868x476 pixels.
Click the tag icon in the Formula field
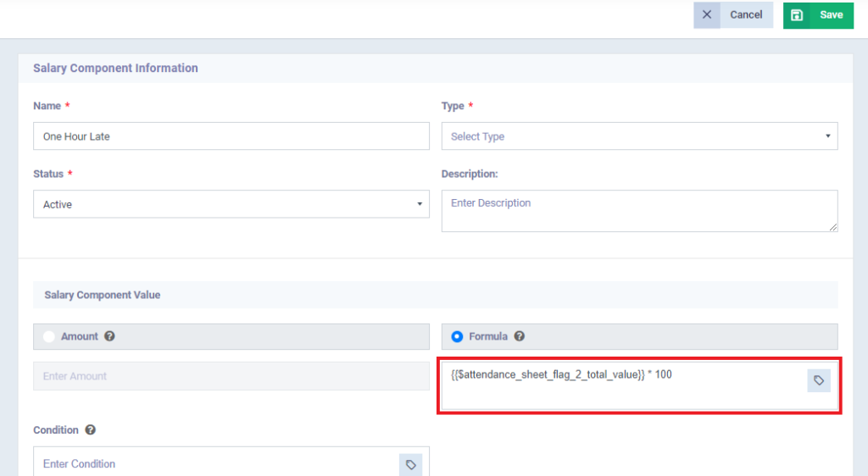[819, 380]
